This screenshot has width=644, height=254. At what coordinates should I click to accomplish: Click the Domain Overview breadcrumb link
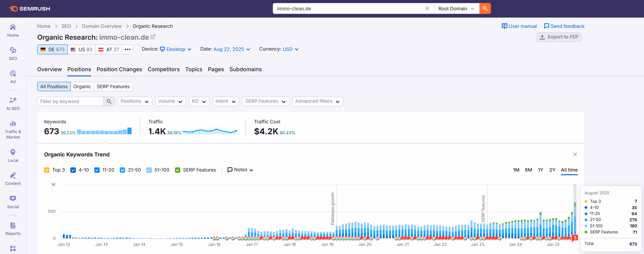pos(102,26)
